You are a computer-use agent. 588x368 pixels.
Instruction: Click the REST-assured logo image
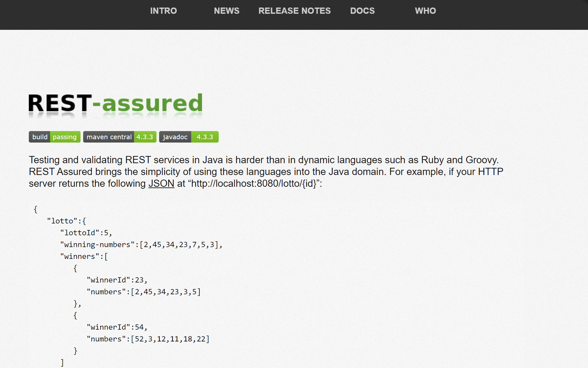[x=116, y=105]
